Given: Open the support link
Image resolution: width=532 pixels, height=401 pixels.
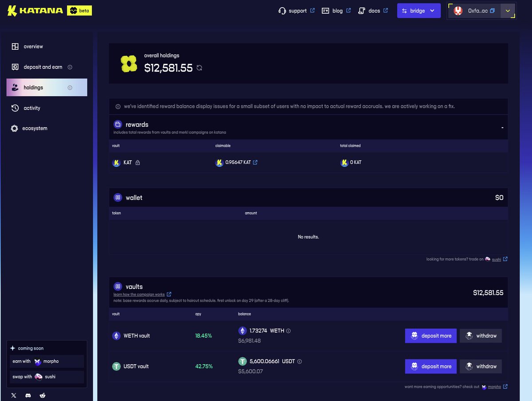Looking at the screenshot, I should (297, 11).
